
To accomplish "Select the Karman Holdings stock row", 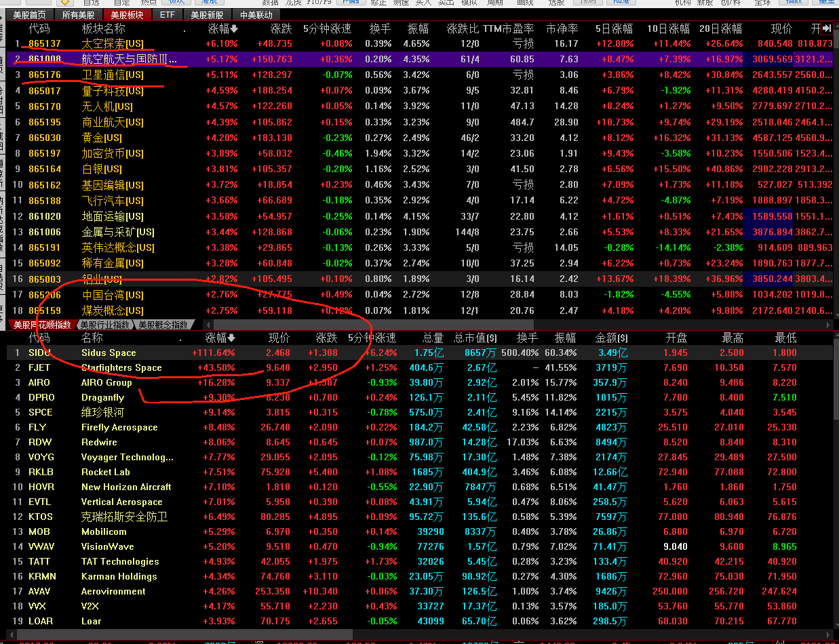I will (x=419, y=576).
